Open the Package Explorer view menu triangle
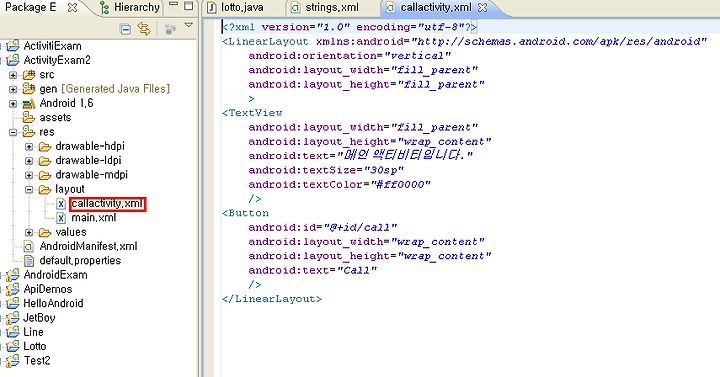 tap(188, 25)
